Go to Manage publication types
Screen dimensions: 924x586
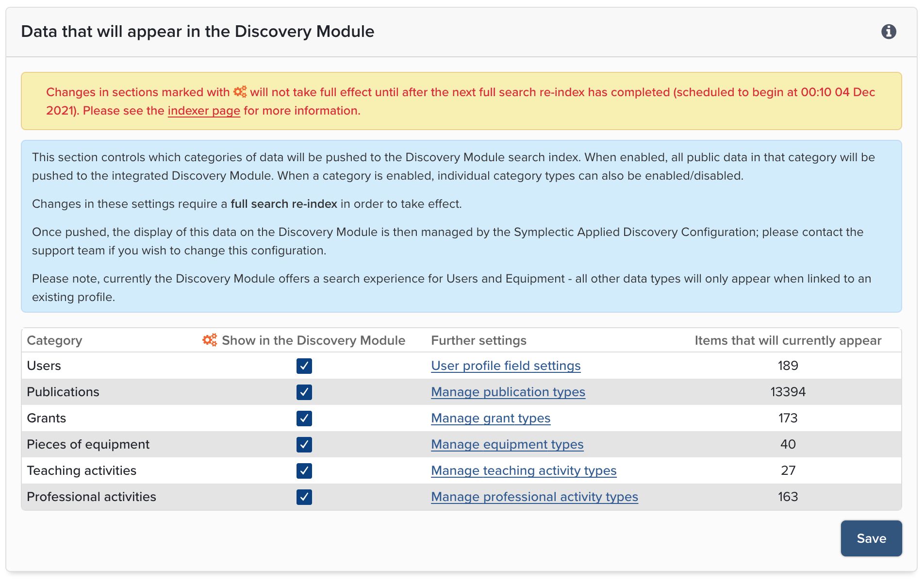point(508,392)
